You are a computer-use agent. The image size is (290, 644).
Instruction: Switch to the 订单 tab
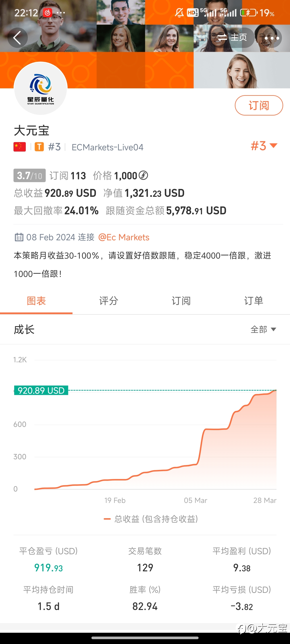(x=254, y=301)
